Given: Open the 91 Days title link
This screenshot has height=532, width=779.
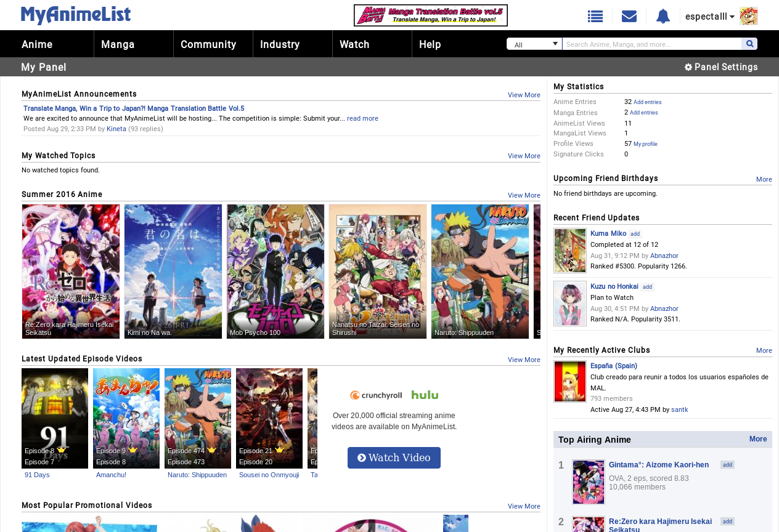Looking at the screenshot, I should pos(37,475).
